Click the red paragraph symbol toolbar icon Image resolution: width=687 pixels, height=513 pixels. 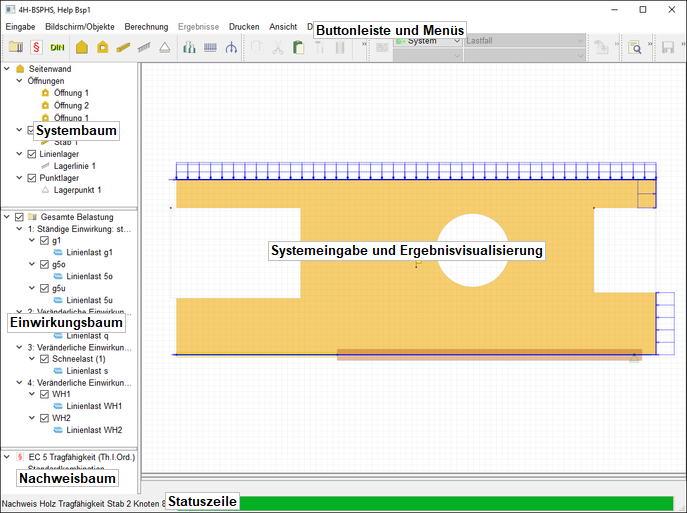click(x=36, y=47)
